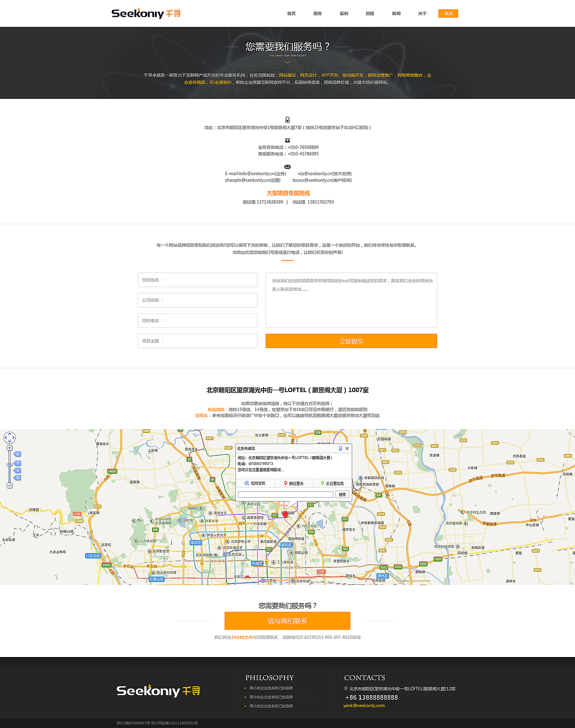Click the PHILOSOPHY footer heading
This screenshot has width=575, height=728.
[x=270, y=678]
